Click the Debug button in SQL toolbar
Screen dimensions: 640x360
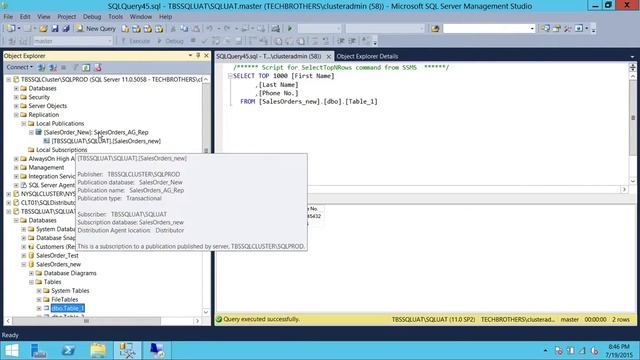(x=170, y=41)
